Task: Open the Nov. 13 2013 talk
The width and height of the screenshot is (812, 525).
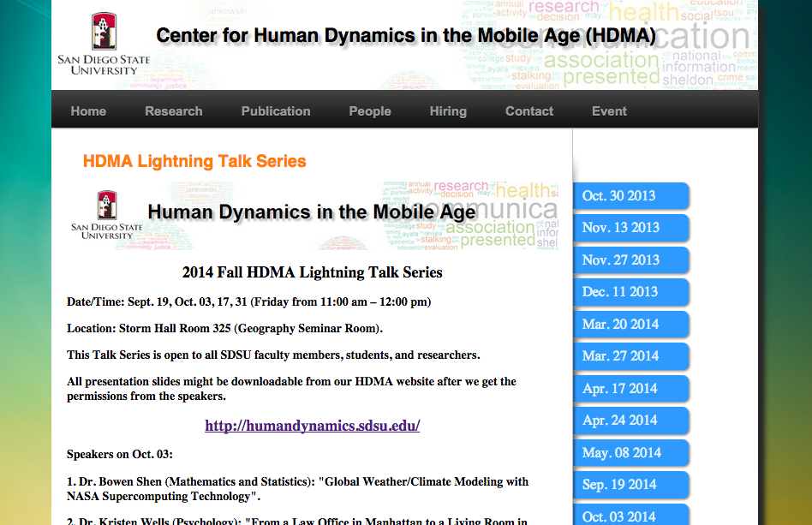Action: (630, 228)
